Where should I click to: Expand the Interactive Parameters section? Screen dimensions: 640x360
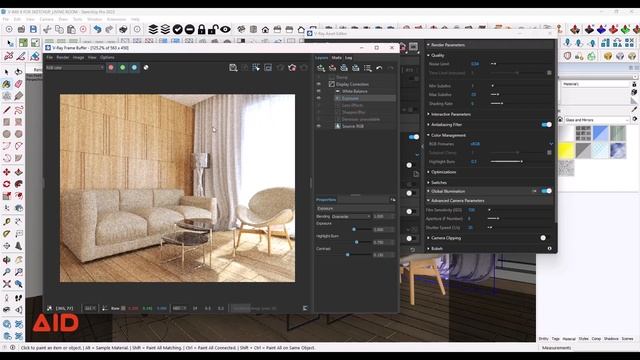[428, 114]
